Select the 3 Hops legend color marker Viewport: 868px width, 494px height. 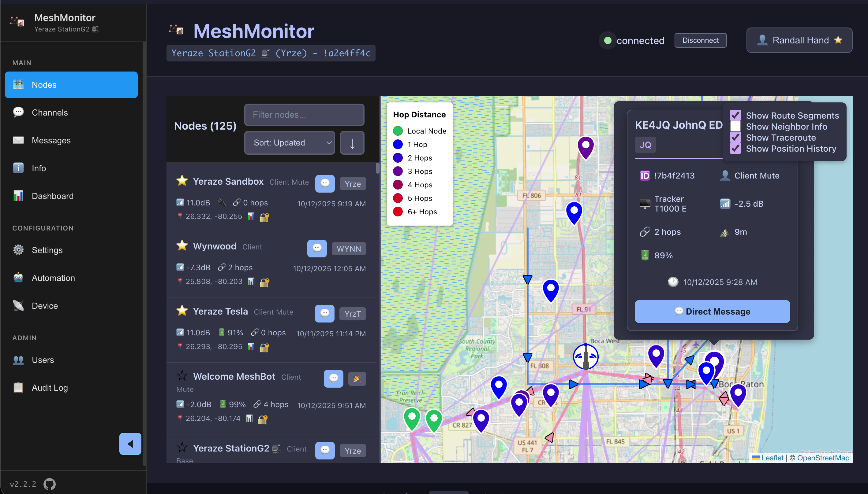[x=398, y=171]
